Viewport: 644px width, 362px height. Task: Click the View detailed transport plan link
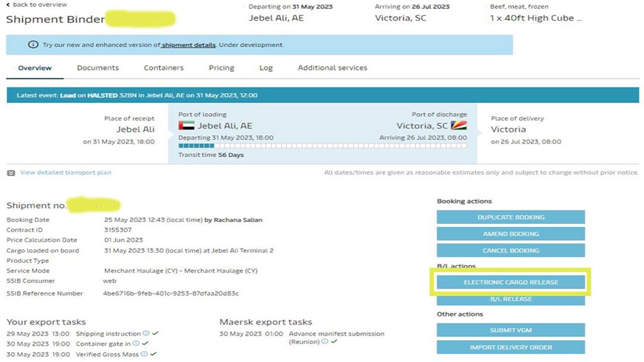[x=65, y=172]
